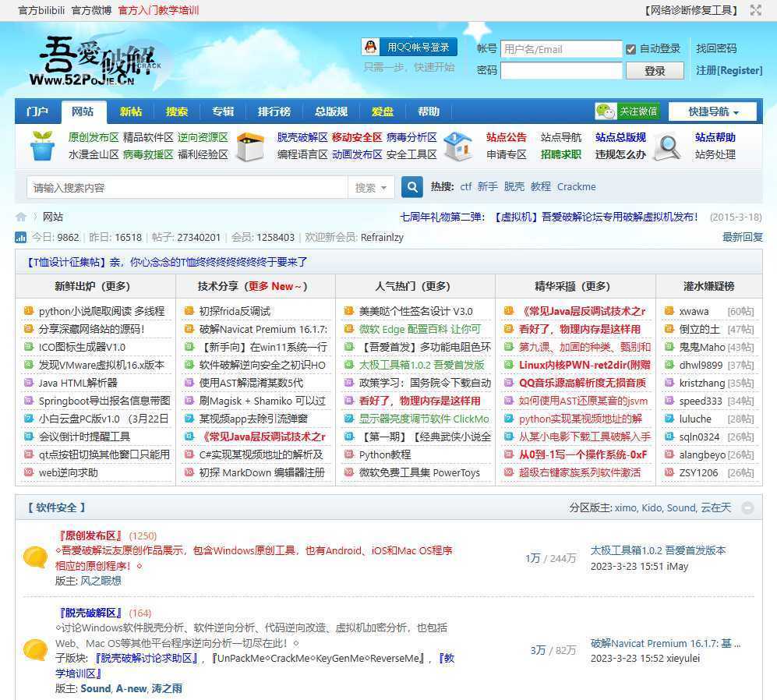Click rank icon beside python小说爬取阅读
The height and width of the screenshot is (700, 777).
tap(29, 311)
